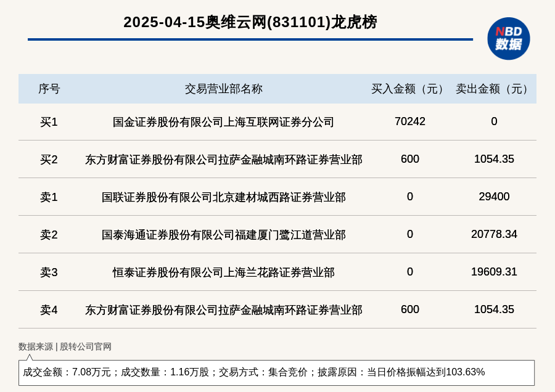Click buy amount 600 in 卖4 row

tap(410, 309)
